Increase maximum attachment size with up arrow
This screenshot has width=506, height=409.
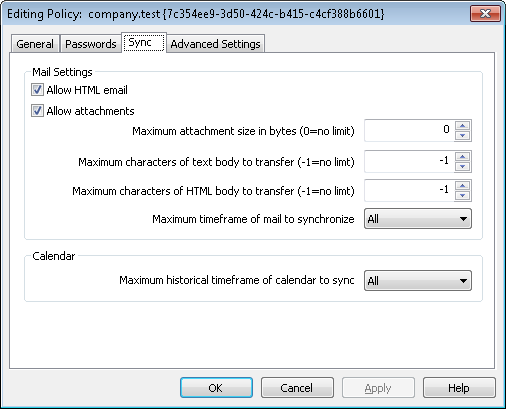[x=462, y=125]
